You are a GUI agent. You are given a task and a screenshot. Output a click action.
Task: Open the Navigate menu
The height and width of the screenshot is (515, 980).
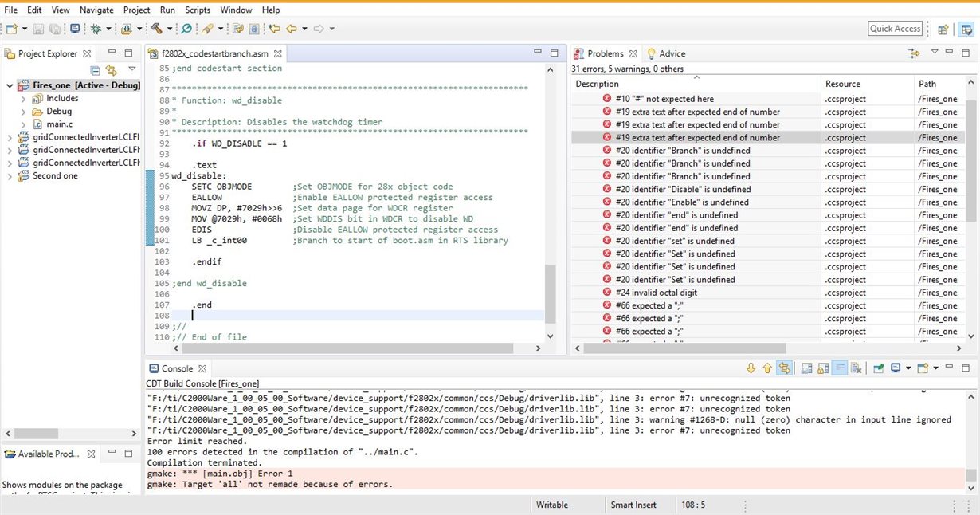[96, 10]
